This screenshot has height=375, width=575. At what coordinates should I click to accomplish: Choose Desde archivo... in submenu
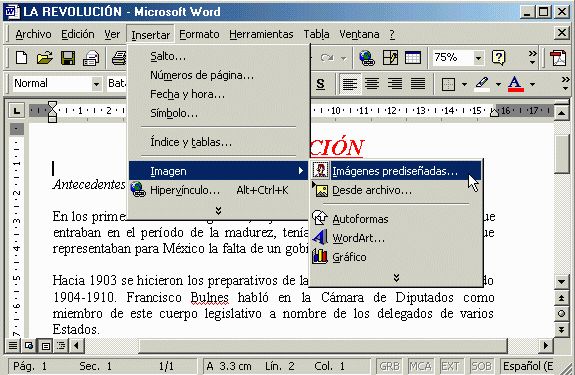396,190
